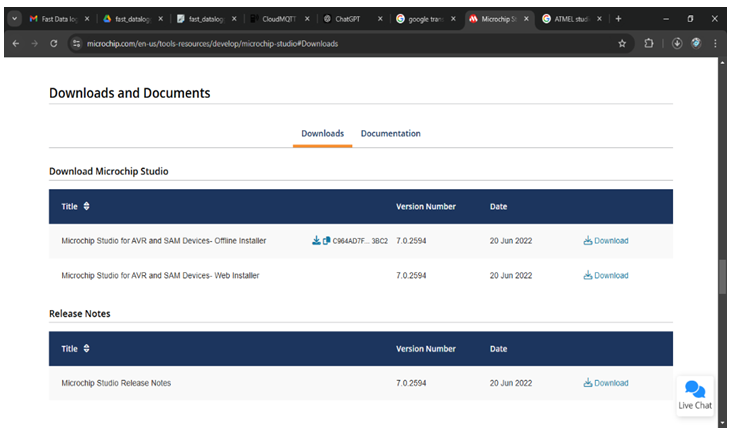
Task: Click the vertical page scrollbar thumb
Action: pyautogui.click(x=722, y=275)
